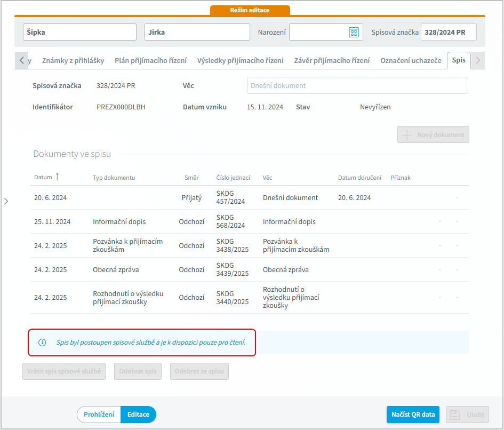Expand the left side panel chevron
The width and height of the screenshot is (504, 430).
coord(6,201)
